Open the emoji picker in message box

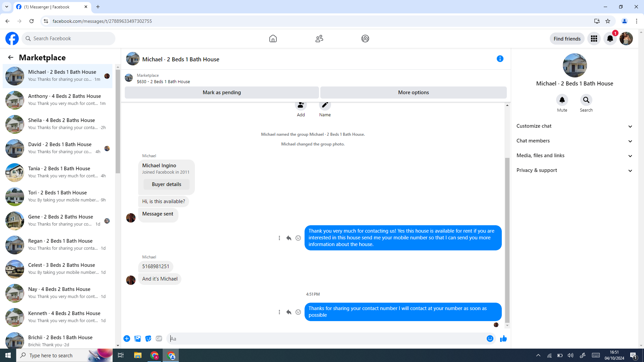490,339
